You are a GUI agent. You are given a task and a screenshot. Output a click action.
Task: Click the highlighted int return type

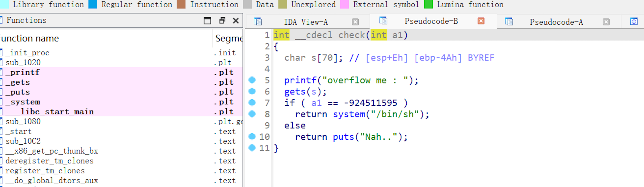coord(282,35)
